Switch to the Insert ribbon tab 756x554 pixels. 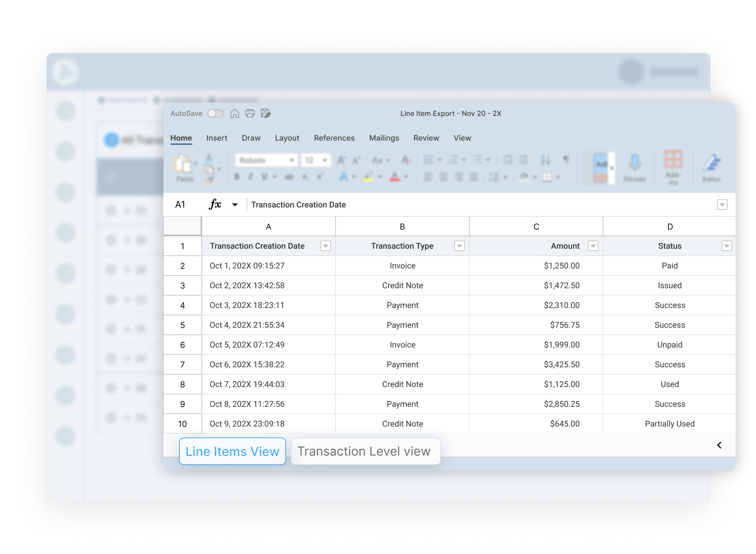coord(216,138)
